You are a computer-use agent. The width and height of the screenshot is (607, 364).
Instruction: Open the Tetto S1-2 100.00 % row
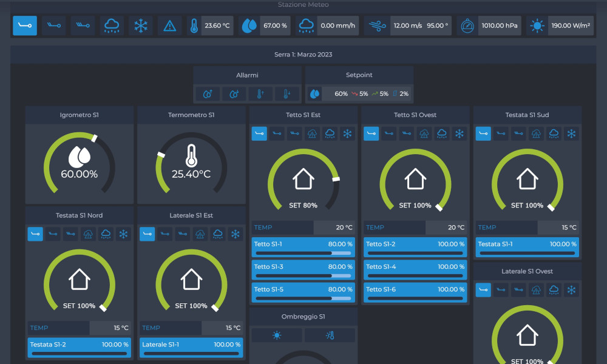tap(415, 247)
